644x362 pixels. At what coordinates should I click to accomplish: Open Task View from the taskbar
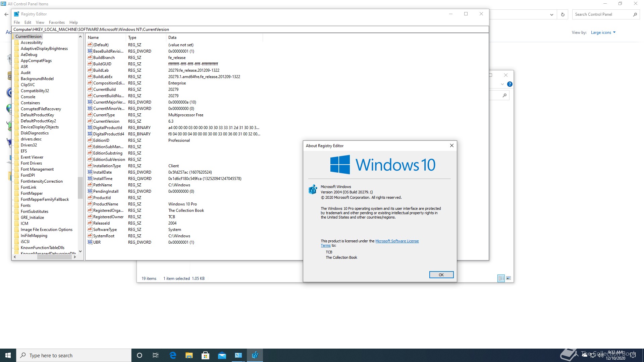(156, 355)
